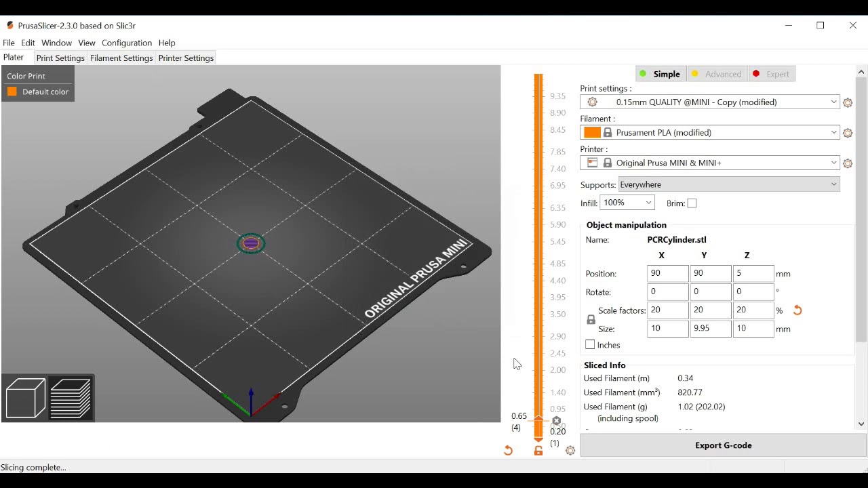Select Simple mode
This screenshot has width=868, height=488.
point(660,74)
